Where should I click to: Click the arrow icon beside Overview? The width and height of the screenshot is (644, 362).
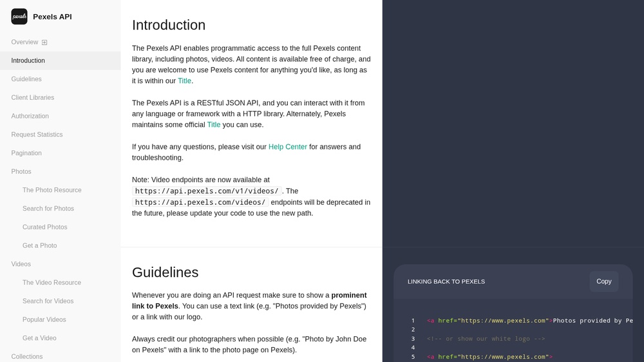tap(44, 43)
